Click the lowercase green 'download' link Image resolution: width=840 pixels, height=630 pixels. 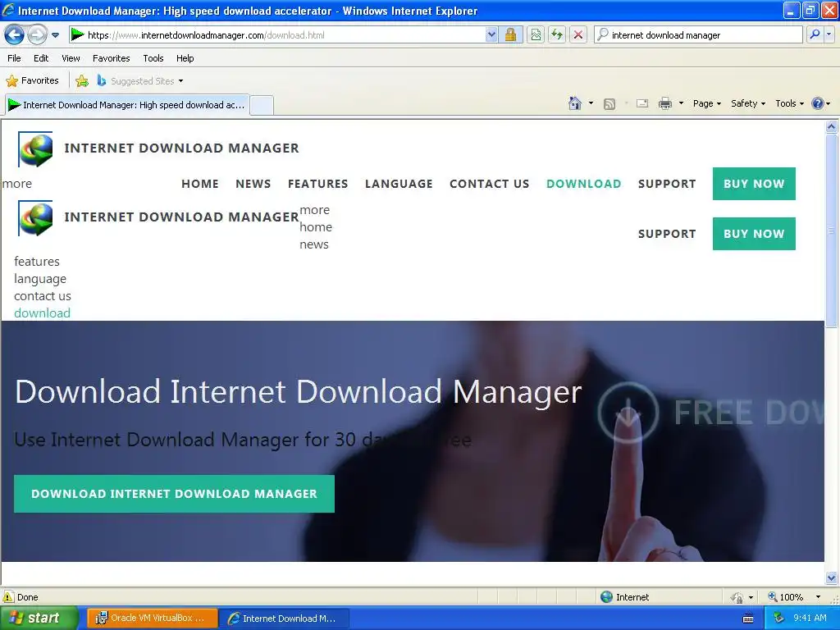42,313
